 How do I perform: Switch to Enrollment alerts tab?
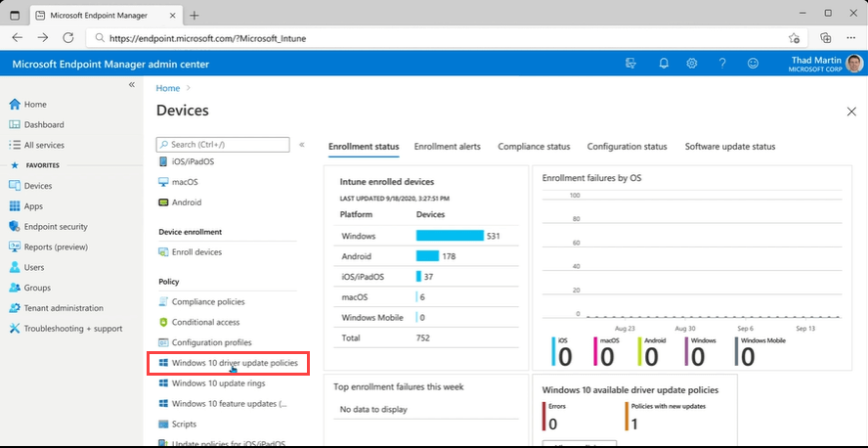coord(448,147)
